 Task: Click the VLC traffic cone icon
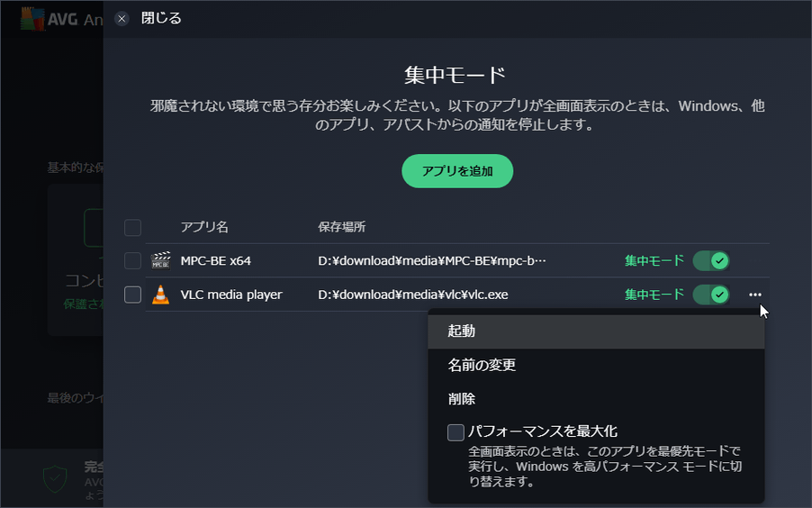click(160, 295)
